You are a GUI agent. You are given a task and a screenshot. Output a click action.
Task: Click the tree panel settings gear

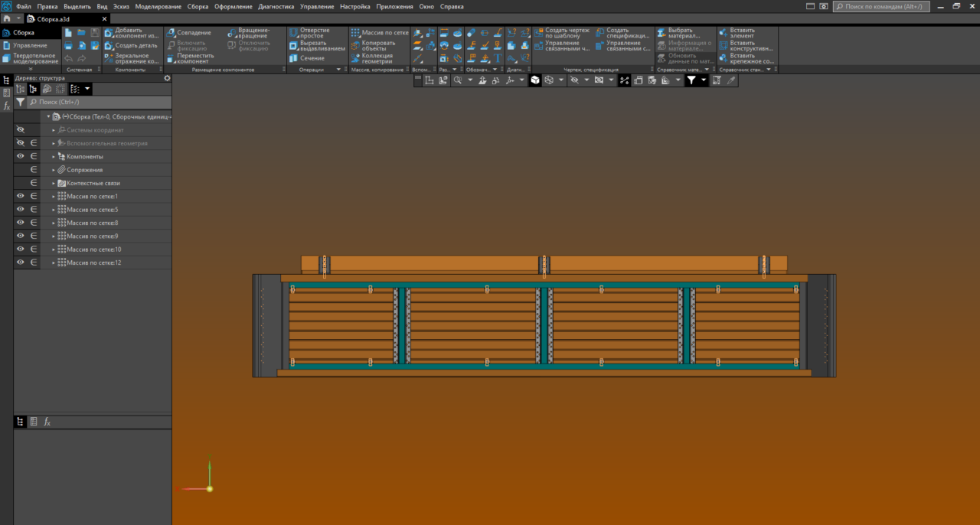tap(167, 77)
